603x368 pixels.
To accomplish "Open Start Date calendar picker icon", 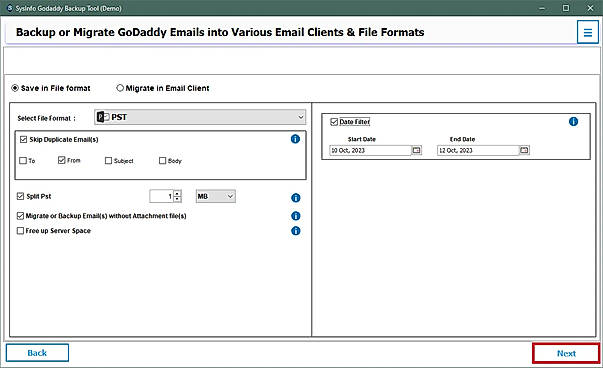I will (416, 150).
